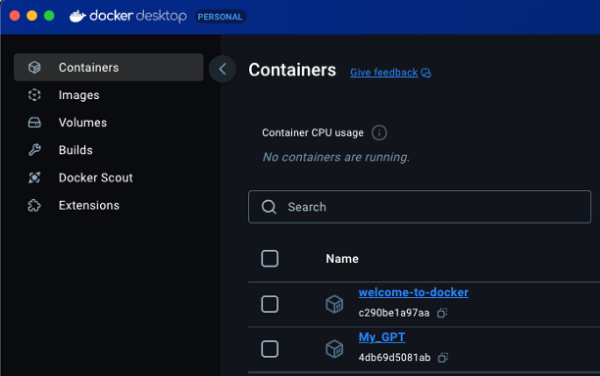
Task: Copy the container ID 4db69d5081ab
Action: [443, 358]
